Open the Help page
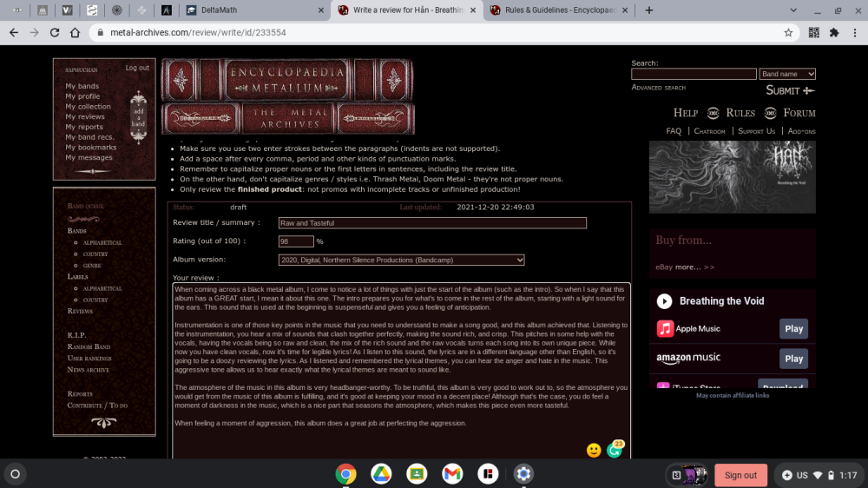The image size is (868, 488). coord(686,113)
